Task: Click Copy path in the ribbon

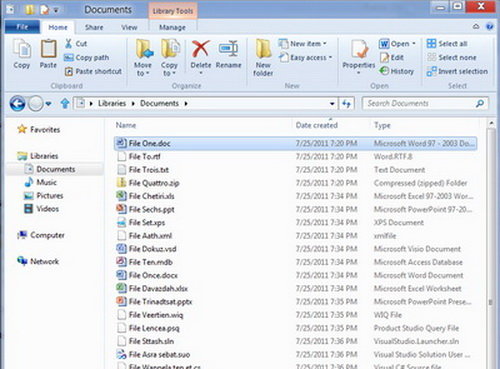Action: [86, 57]
